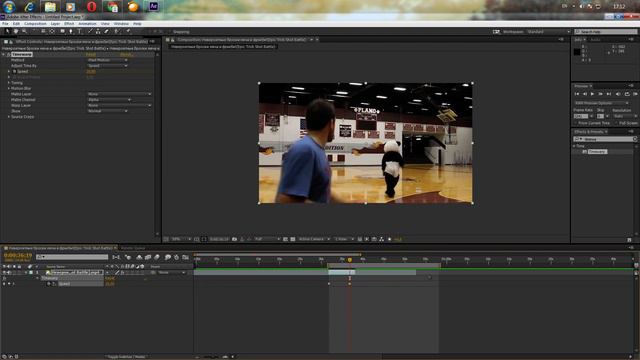Toggle video eye for the mp4 layer
Screen dimensions: 640x360
click(x=4, y=272)
